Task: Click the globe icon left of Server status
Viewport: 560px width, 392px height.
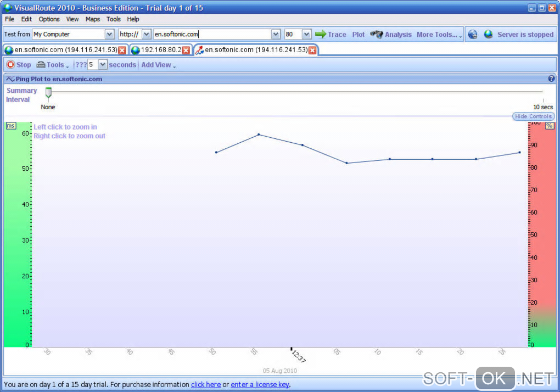Action: coord(473,34)
